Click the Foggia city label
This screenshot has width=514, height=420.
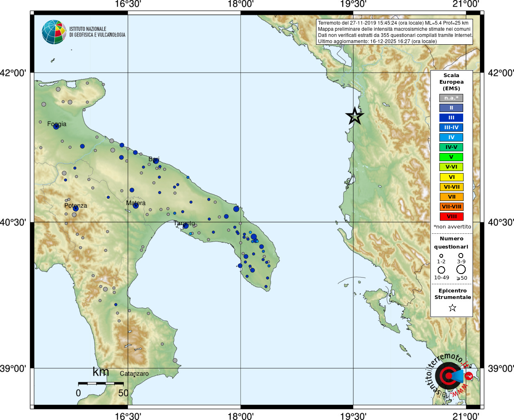click(x=57, y=124)
